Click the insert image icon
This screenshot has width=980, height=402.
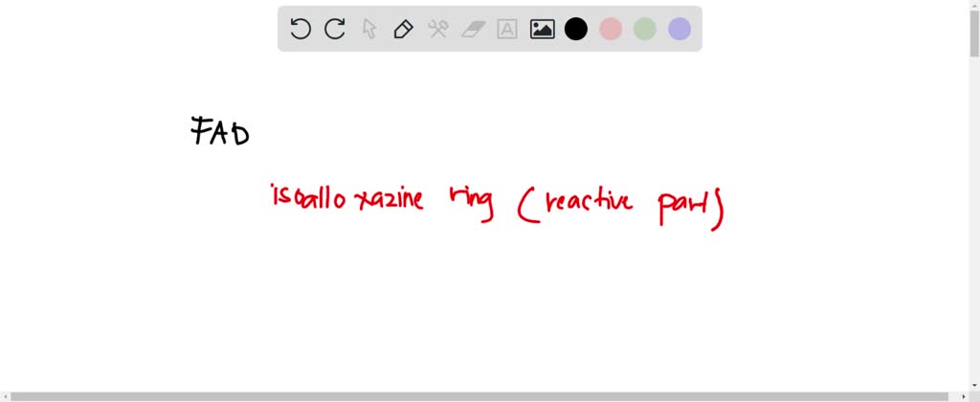point(542,29)
